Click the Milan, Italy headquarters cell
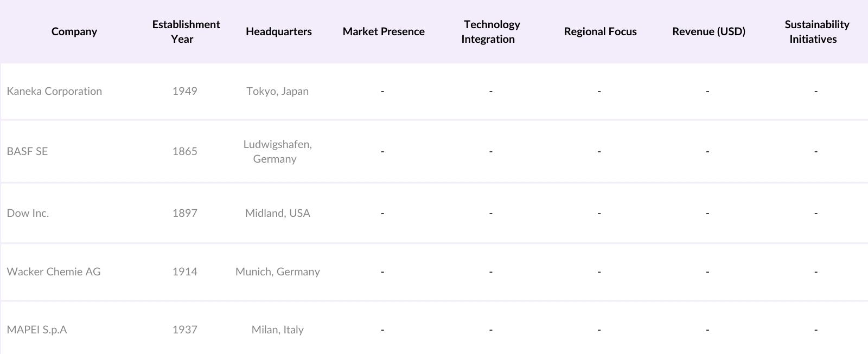This screenshot has height=354, width=868. click(x=277, y=330)
